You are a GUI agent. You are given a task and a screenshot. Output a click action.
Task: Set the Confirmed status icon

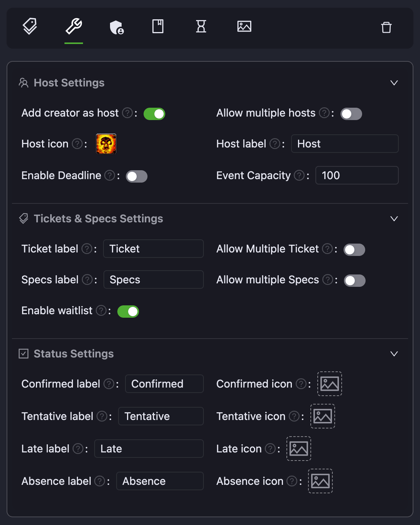coord(330,384)
